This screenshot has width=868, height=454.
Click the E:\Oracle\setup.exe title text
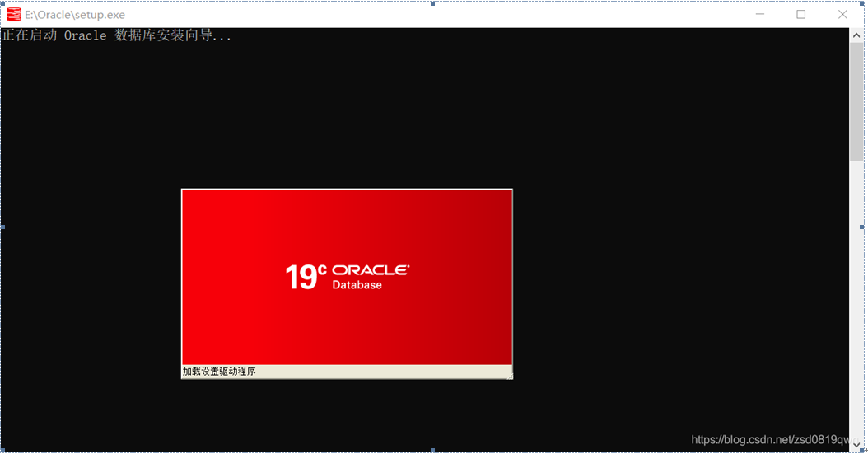click(x=75, y=15)
